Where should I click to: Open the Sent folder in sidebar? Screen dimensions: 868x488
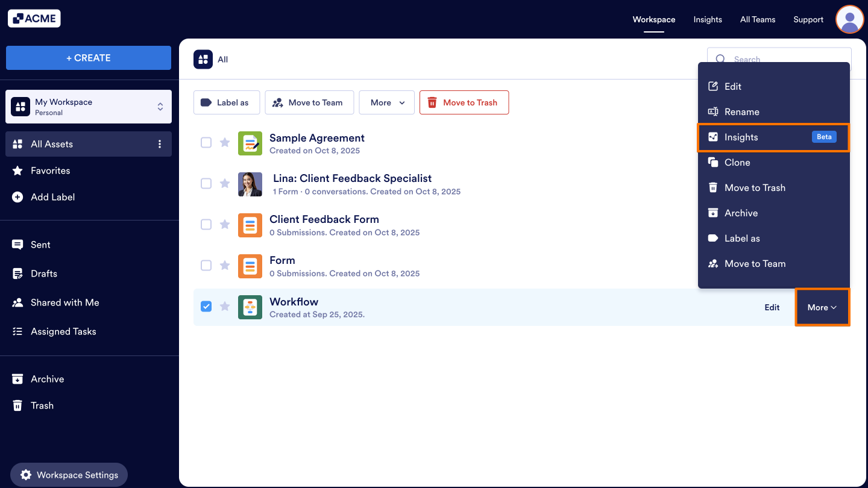pos(40,245)
